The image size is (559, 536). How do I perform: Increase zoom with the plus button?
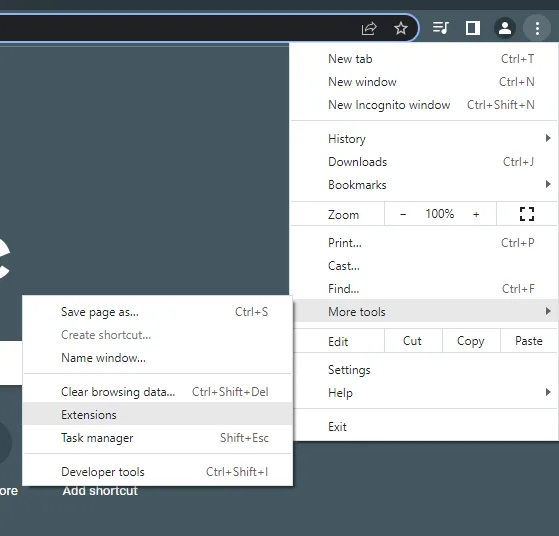click(476, 214)
